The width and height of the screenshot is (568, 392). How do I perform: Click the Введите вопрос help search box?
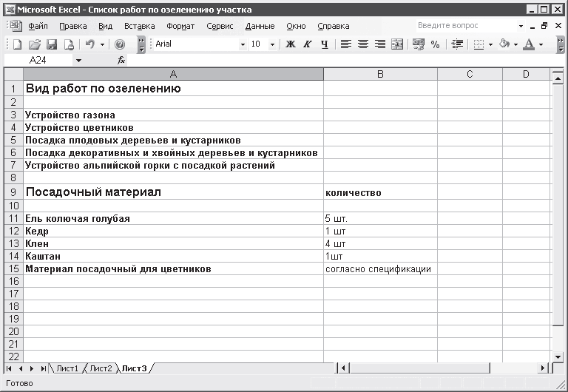point(467,26)
